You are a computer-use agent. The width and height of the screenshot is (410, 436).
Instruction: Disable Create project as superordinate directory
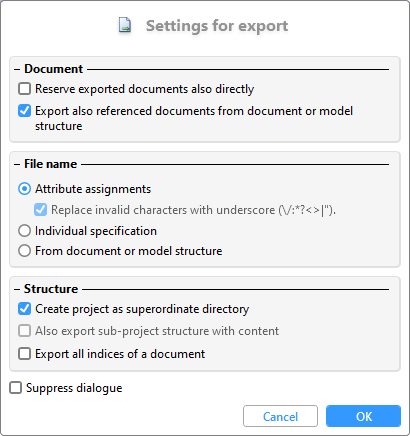coord(24,309)
